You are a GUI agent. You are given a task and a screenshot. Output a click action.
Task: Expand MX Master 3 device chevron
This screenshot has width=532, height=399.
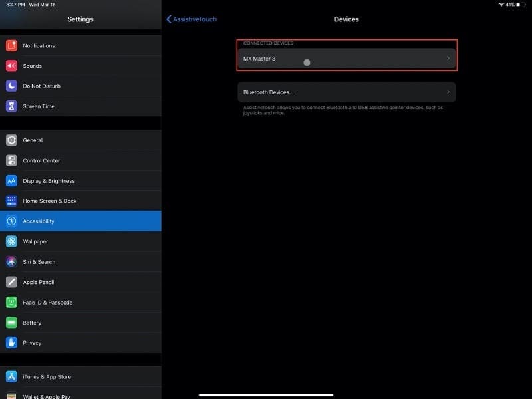tap(448, 59)
